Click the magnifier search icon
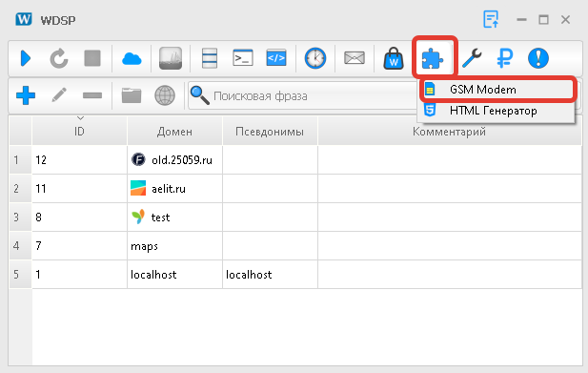 click(199, 95)
